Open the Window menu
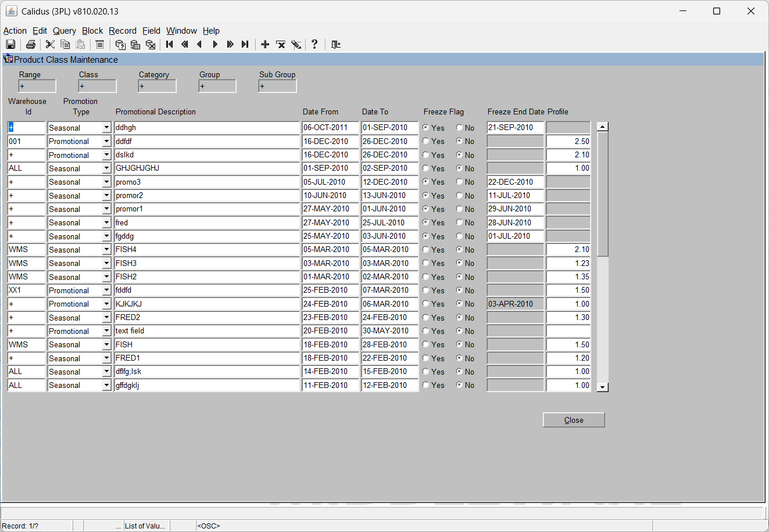This screenshot has width=769, height=532. 181,31
